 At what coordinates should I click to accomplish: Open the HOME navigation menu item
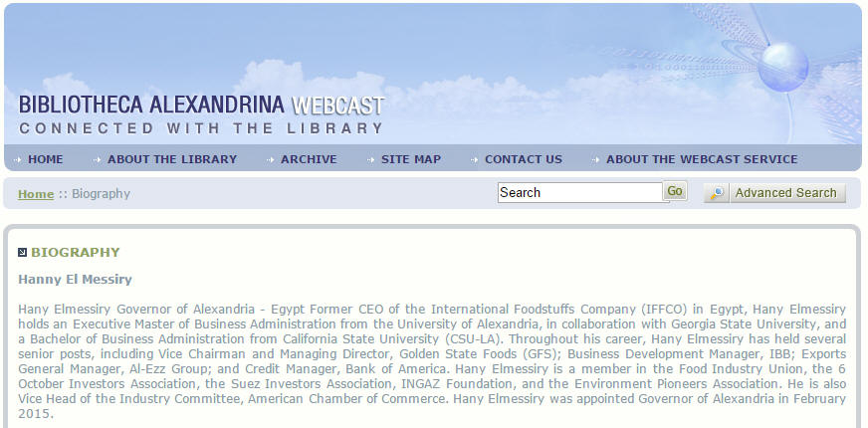tap(45, 159)
